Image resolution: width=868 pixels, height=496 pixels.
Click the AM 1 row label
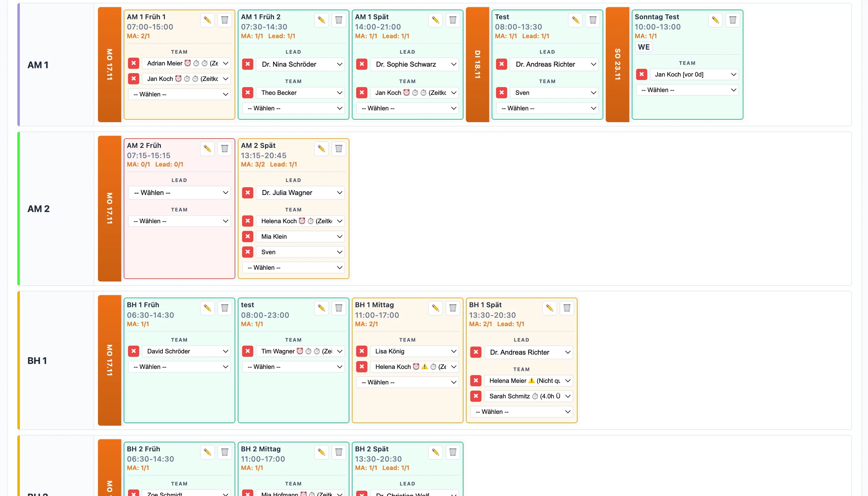[38, 65]
